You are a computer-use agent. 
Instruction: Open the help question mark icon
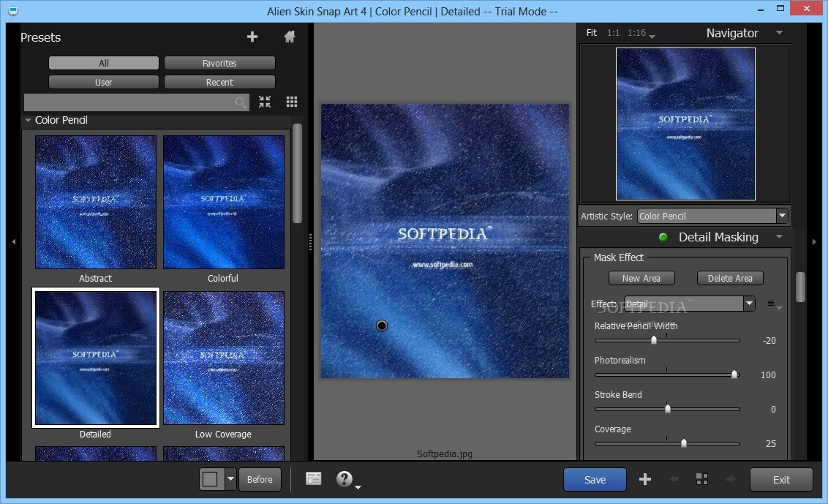(344, 478)
